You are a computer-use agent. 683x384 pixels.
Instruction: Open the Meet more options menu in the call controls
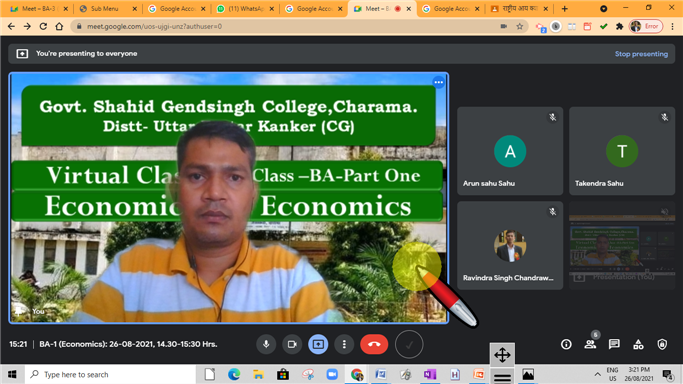click(344, 344)
